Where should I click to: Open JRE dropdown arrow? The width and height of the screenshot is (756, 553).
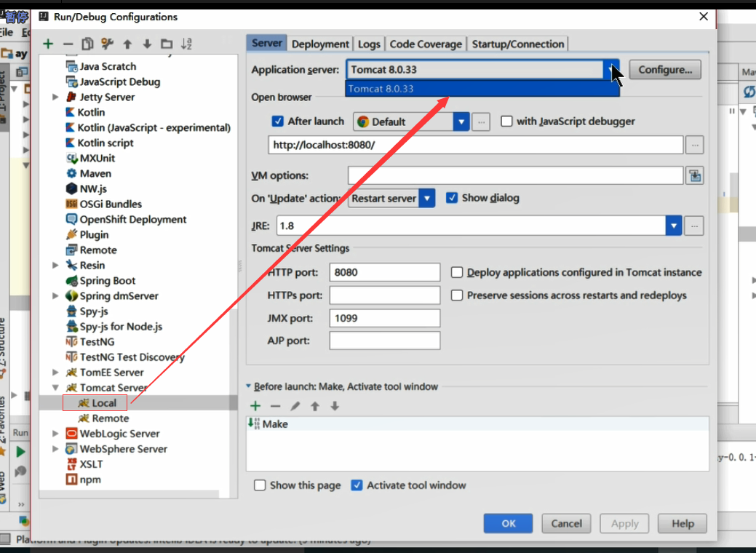(x=674, y=226)
